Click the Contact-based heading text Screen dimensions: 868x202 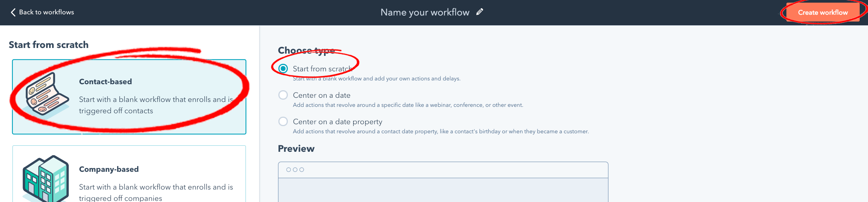[105, 82]
